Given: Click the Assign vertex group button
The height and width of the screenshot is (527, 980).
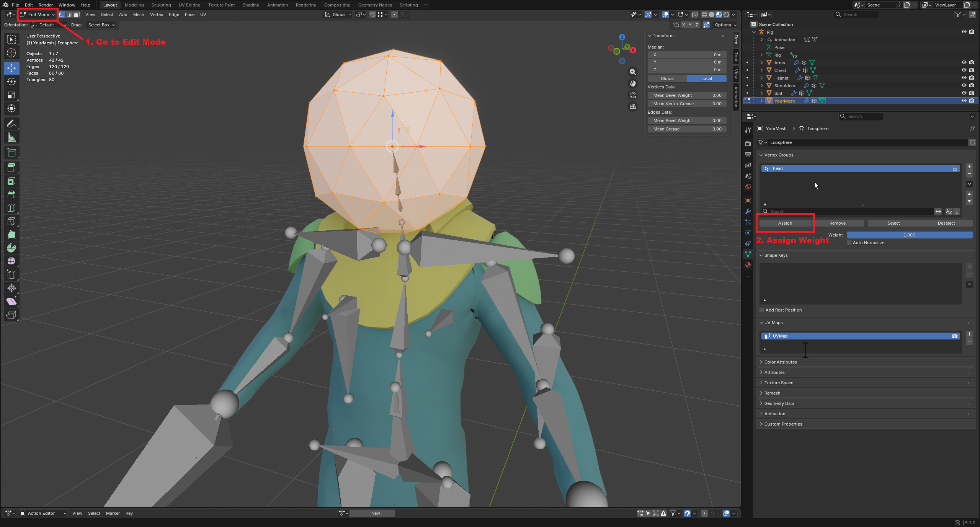Looking at the screenshot, I should point(785,223).
